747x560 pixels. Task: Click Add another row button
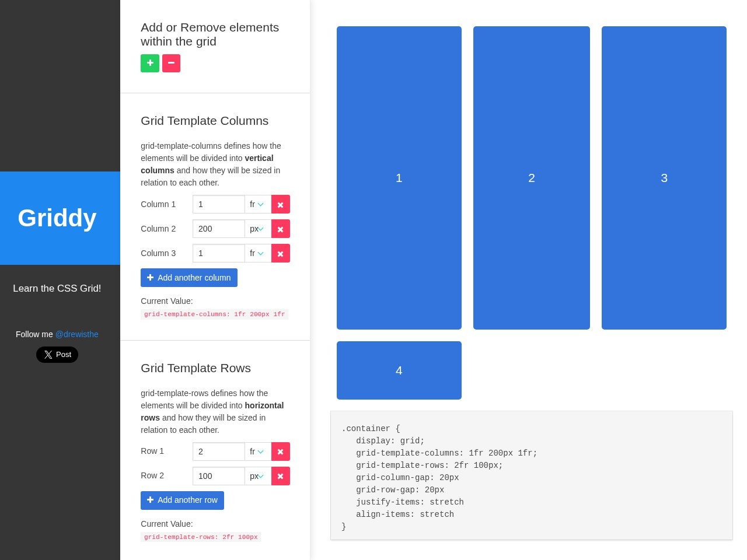pyautogui.click(x=182, y=501)
